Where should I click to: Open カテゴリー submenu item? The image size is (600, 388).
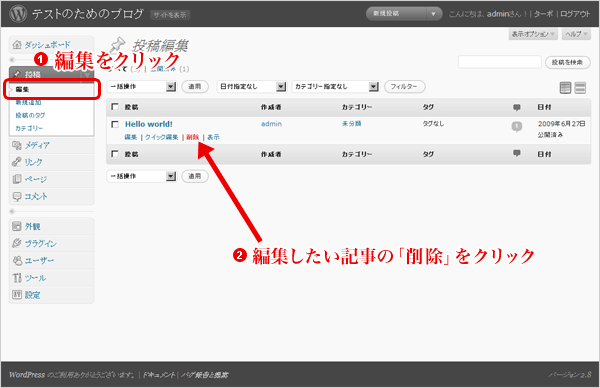click(29, 128)
